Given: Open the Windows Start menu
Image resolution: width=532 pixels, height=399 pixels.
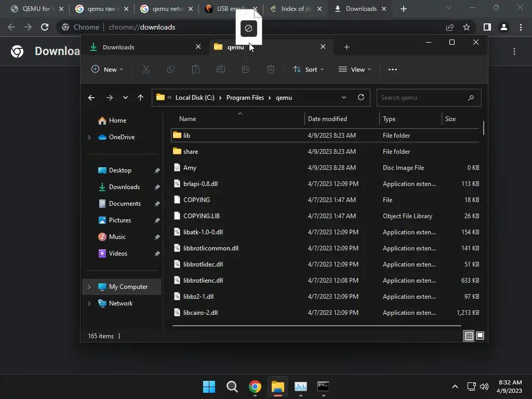Looking at the screenshot, I should tap(209, 387).
